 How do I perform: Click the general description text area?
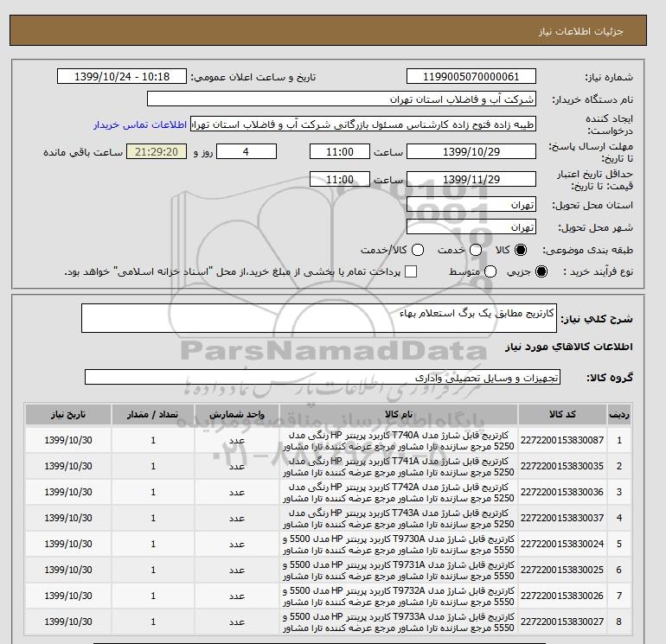pyautogui.click(x=319, y=318)
